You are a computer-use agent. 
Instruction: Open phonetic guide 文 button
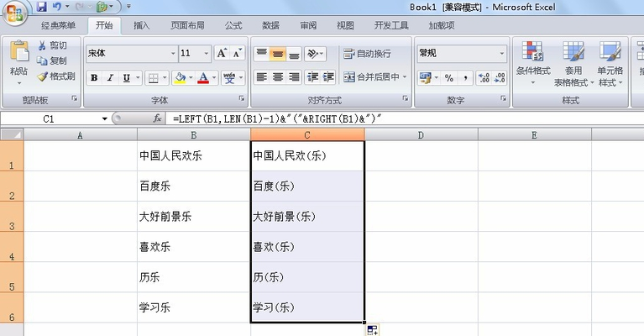[229, 77]
